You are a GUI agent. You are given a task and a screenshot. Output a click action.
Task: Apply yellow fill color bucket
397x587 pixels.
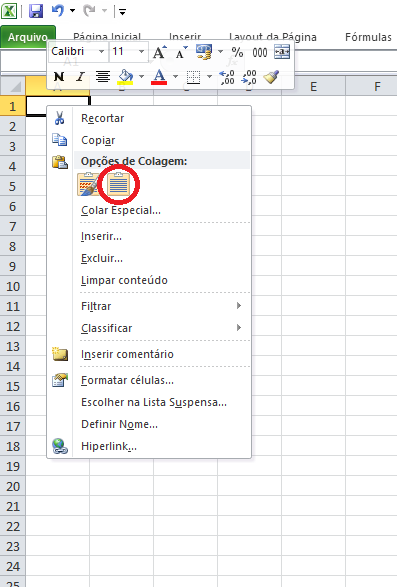(x=125, y=77)
